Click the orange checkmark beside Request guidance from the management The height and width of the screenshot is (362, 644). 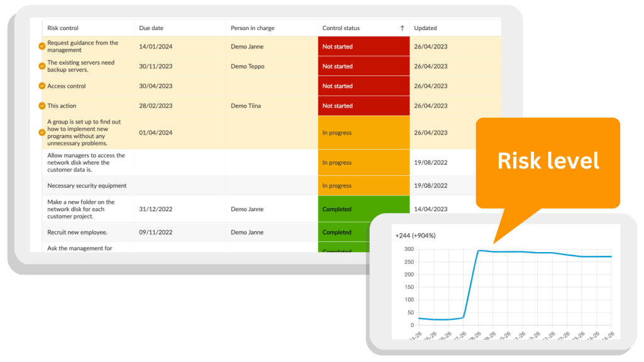pos(42,46)
